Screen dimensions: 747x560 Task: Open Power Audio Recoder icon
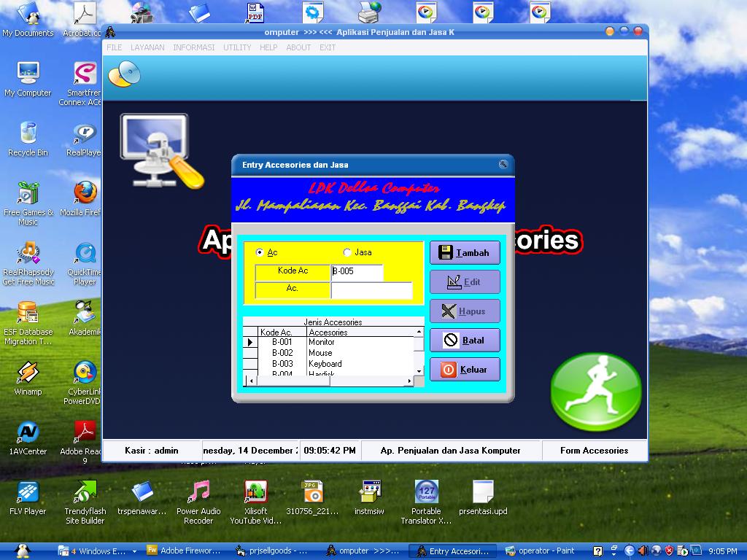198,503
